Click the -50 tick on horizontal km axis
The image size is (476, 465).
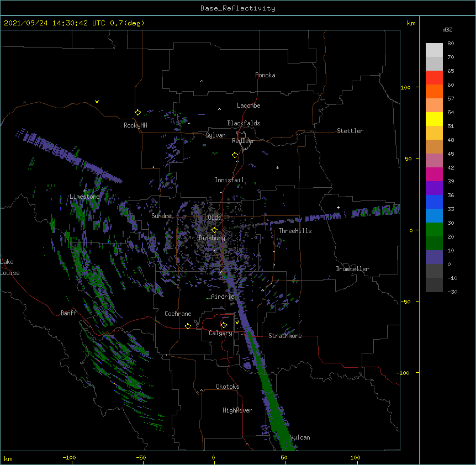tap(141, 457)
